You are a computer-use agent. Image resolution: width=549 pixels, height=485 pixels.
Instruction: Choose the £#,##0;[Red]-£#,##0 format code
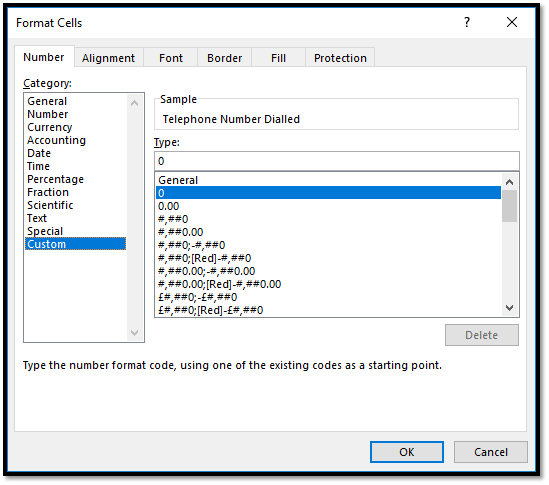click(x=328, y=310)
